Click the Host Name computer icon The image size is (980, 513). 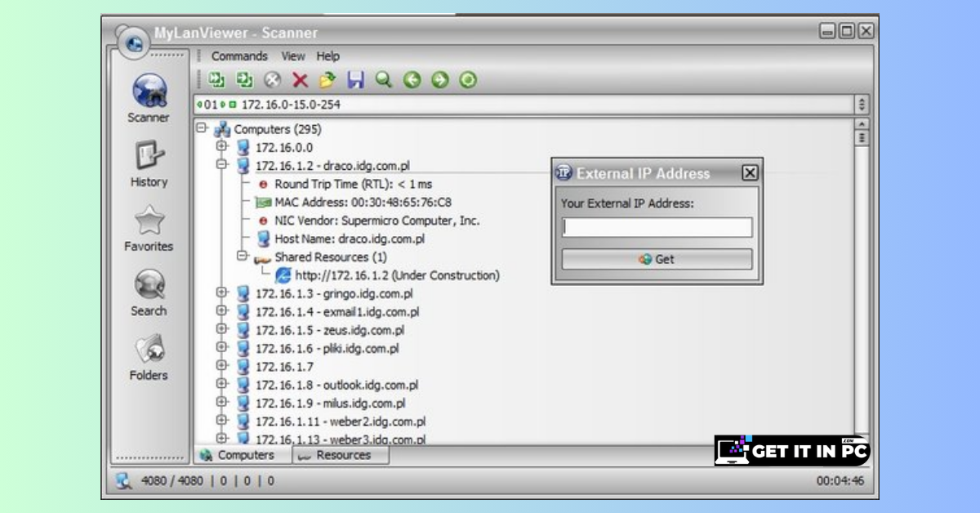263,239
